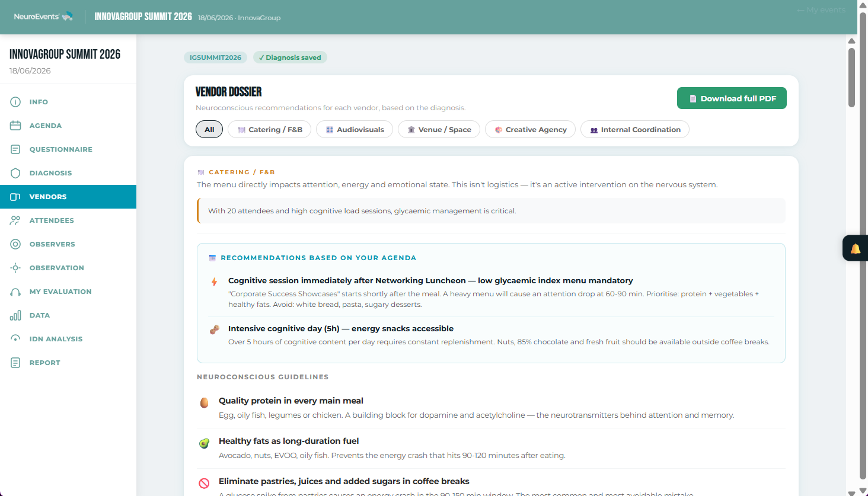Go to the Questionnaire page
868x496 pixels.
68,149
